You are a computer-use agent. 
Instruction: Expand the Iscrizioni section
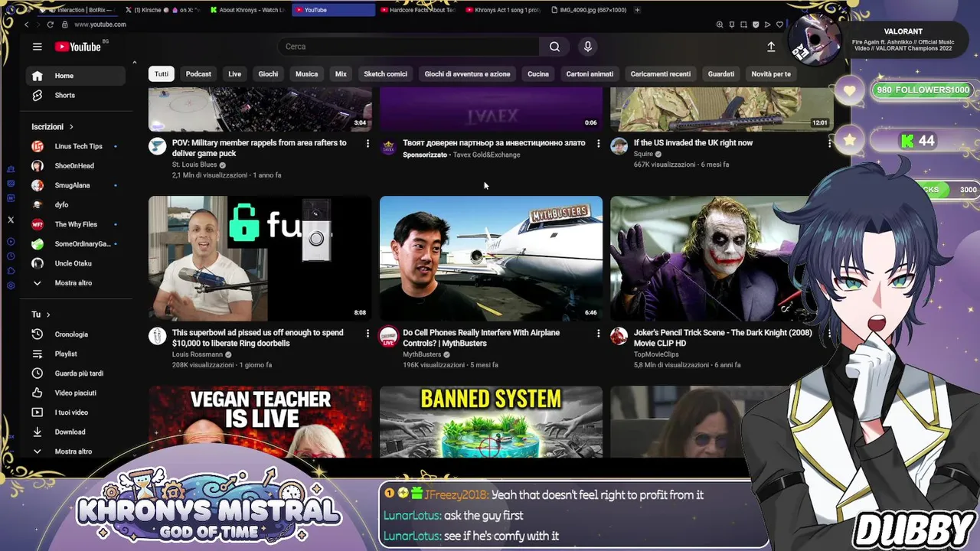(x=53, y=126)
